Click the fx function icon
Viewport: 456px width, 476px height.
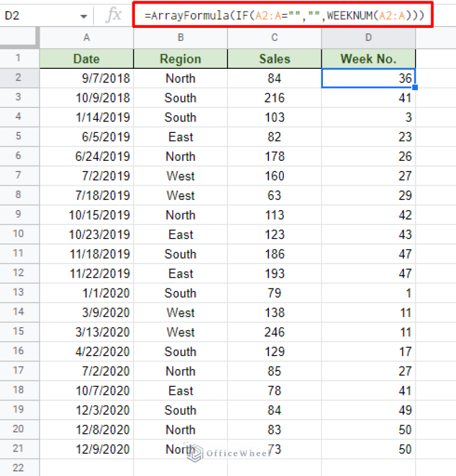coord(113,15)
